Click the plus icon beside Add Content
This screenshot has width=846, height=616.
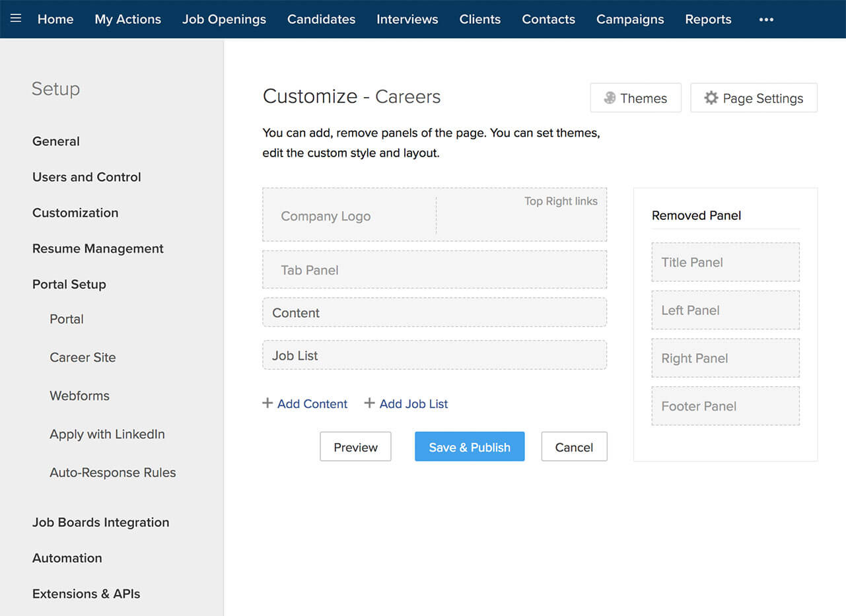[267, 403]
